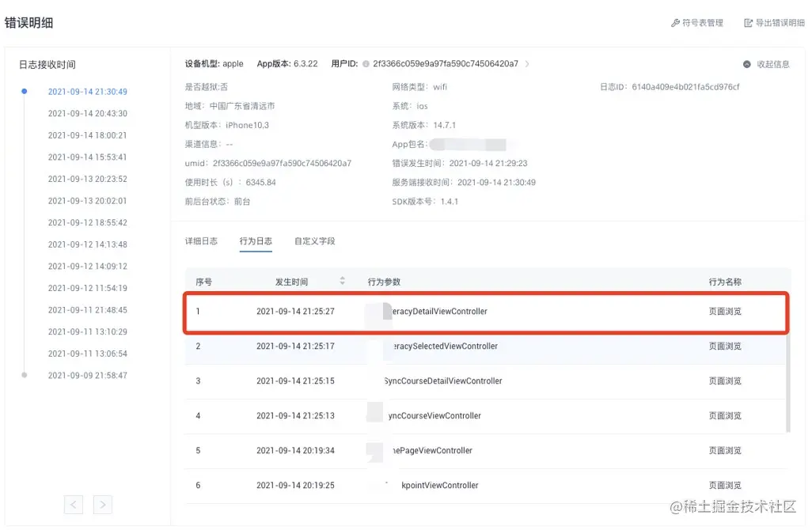Image resolution: width=812 pixels, height=530 pixels.
Task: Open the 自定义字段 tab
Action: pos(315,241)
